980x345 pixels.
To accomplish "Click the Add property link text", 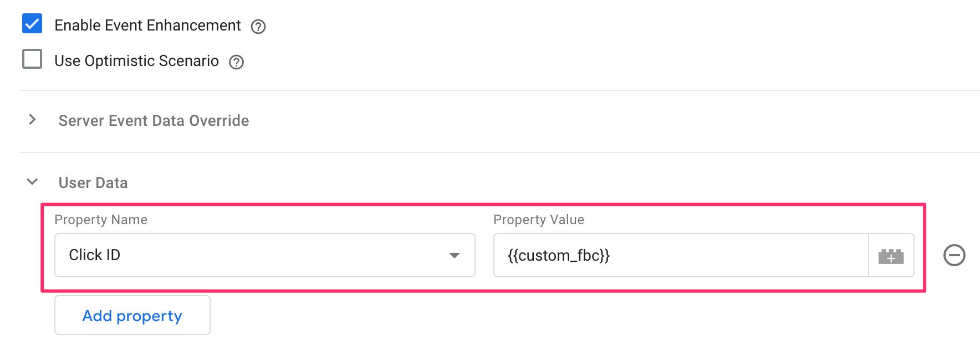I will click(x=132, y=316).
